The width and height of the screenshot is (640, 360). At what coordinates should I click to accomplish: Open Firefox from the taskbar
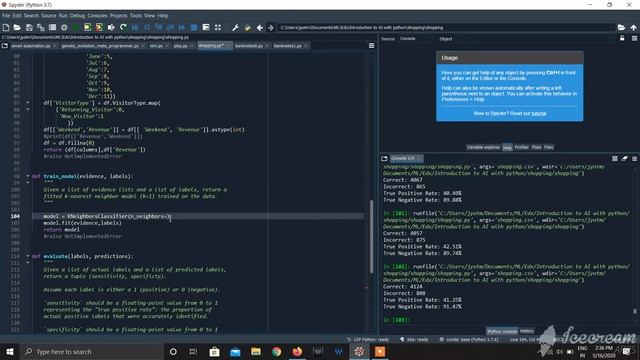[297, 351]
